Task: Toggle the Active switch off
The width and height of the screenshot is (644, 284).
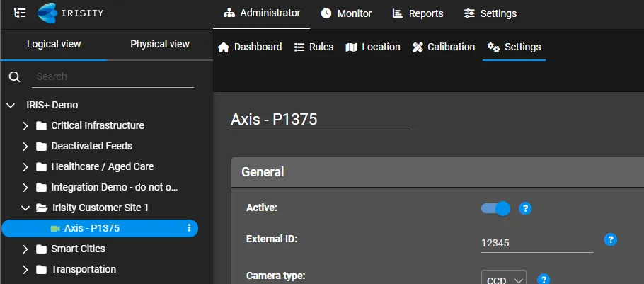Action: [x=495, y=208]
